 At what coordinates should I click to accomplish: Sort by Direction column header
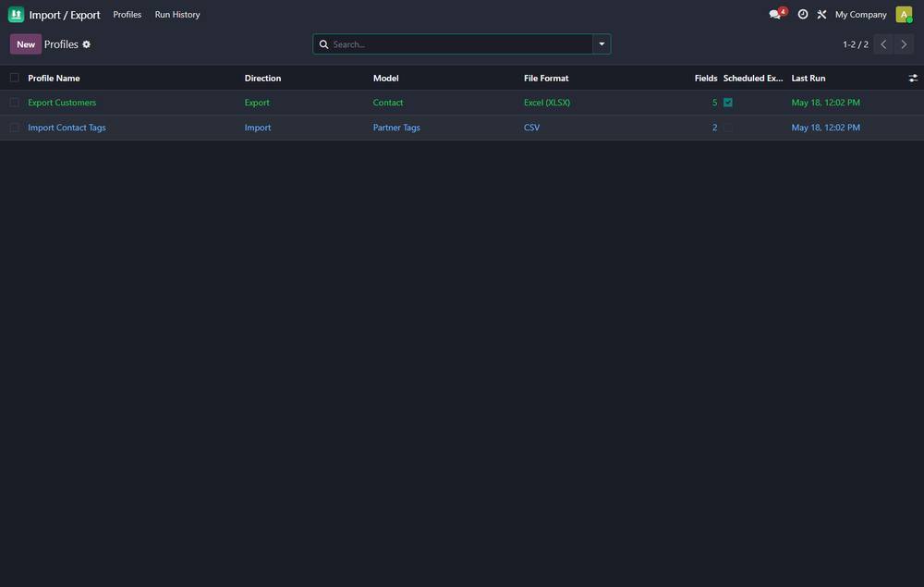(x=262, y=78)
